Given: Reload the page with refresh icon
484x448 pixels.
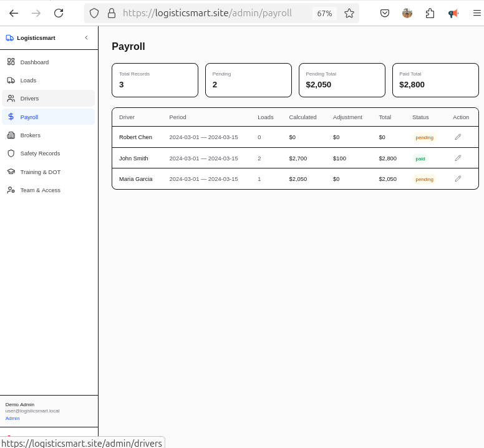Looking at the screenshot, I should point(59,13).
